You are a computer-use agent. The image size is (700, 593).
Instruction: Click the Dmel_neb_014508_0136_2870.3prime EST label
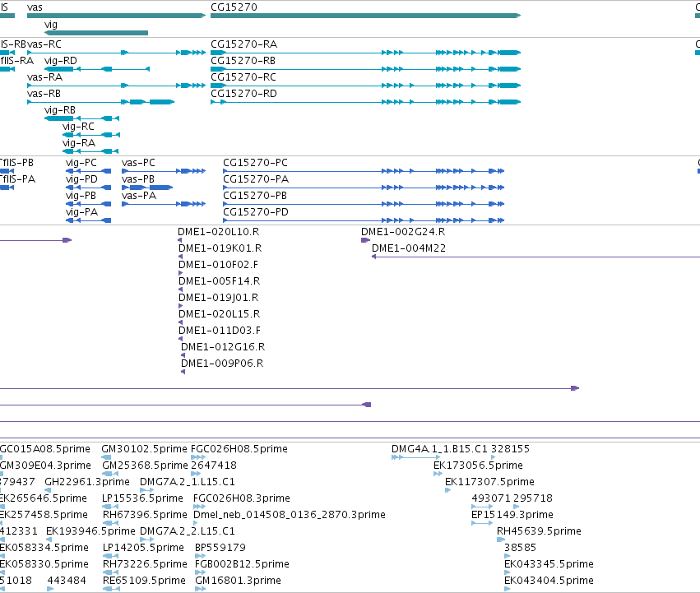290,516
